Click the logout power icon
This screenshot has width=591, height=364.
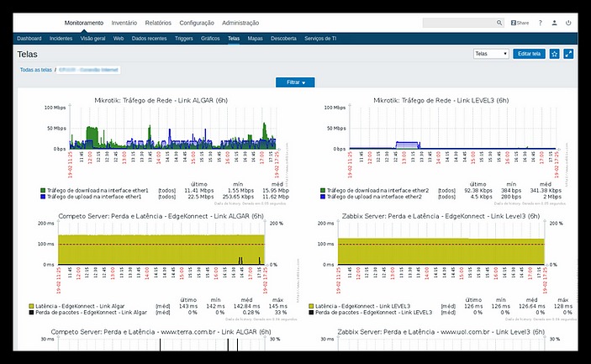point(568,23)
